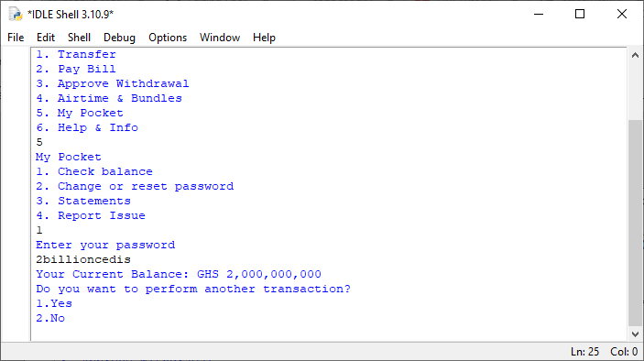Viewport: 644px width, 361px height.
Task: Minimize the IDLE Shell window
Action: (x=539, y=14)
